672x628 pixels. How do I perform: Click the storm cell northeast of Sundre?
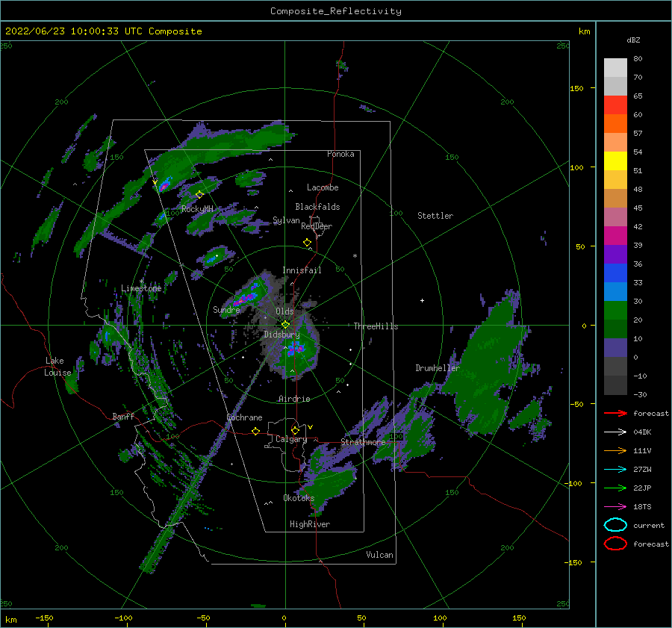click(x=246, y=296)
